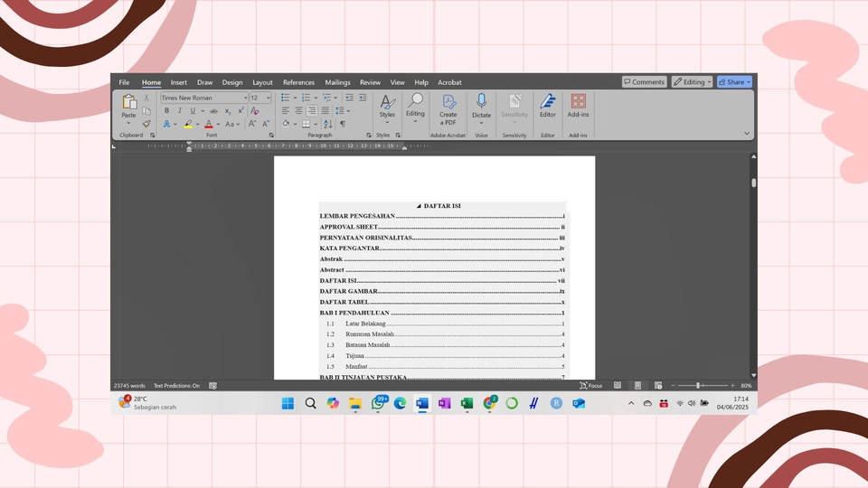Open the accessibility macro icon in status bar
This screenshot has width=868, height=488.
pos(212,386)
